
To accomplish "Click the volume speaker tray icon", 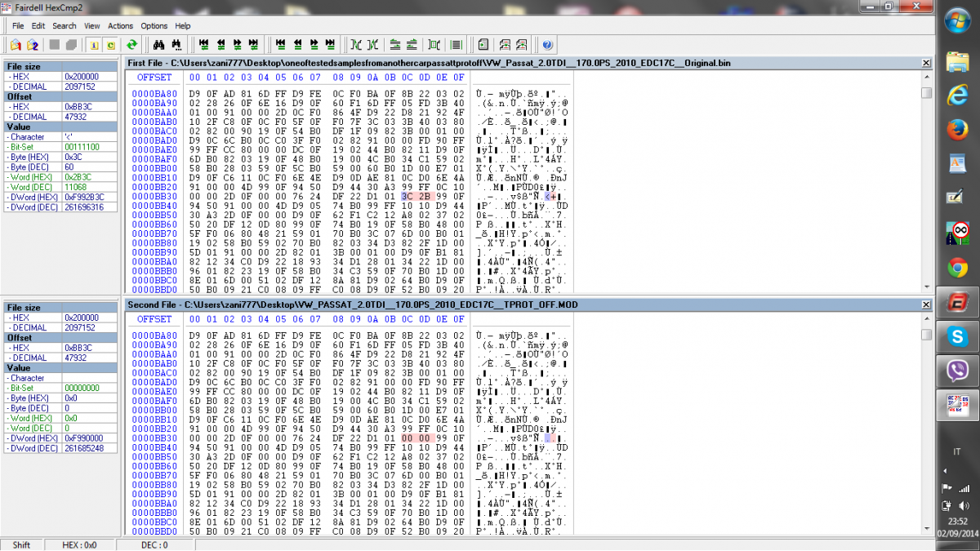I will pos(964,505).
